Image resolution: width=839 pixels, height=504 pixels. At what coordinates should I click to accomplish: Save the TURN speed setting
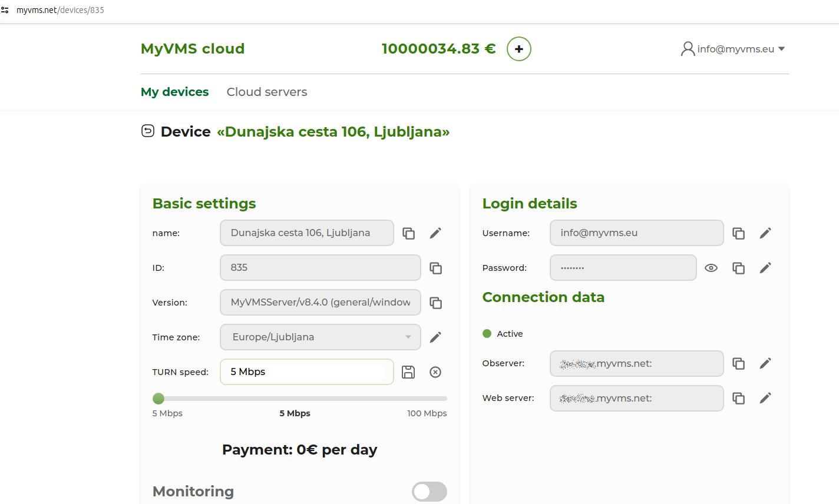click(x=408, y=372)
